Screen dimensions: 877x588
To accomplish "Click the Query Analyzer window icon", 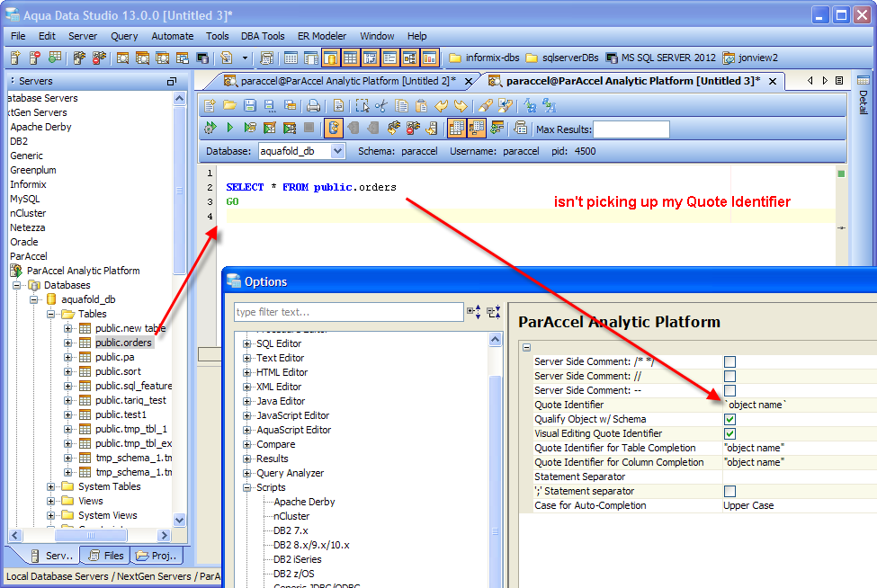I will [x=122, y=58].
